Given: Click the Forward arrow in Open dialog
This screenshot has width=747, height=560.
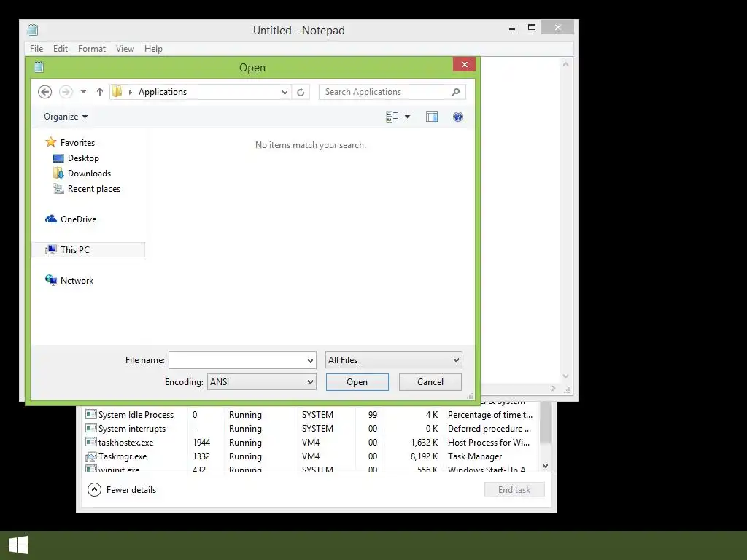Looking at the screenshot, I should 66,92.
